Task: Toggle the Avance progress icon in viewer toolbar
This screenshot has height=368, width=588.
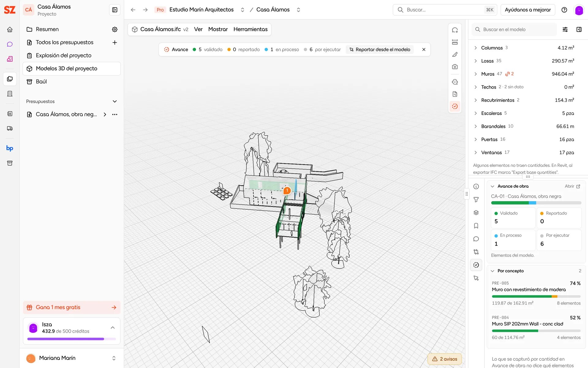Action: pos(455,106)
